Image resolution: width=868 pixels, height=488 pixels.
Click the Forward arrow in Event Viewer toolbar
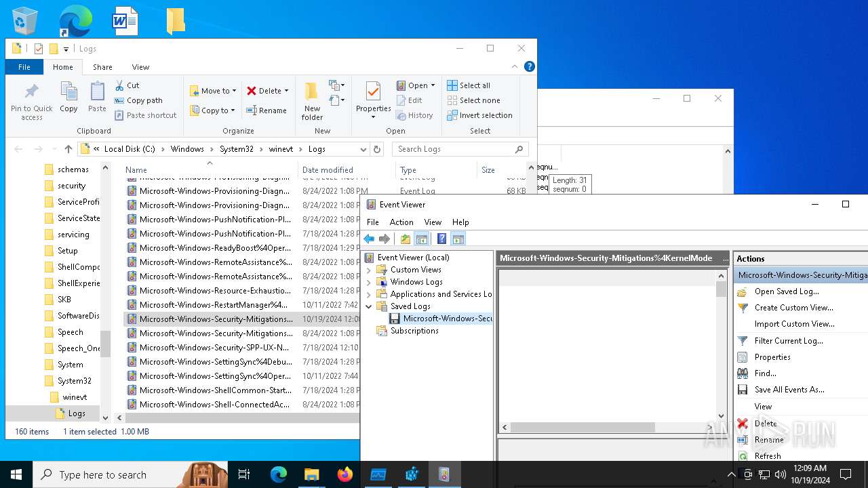point(384,239)
